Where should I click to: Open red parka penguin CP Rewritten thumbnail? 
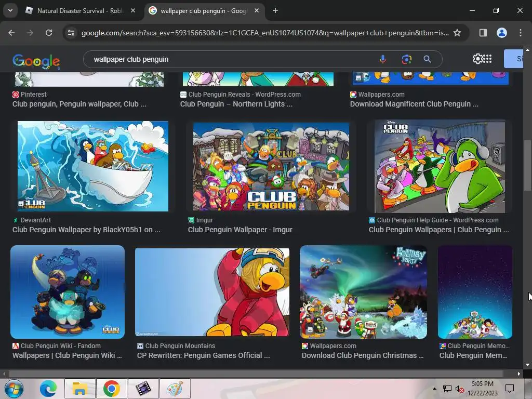(x=212, y=292)
